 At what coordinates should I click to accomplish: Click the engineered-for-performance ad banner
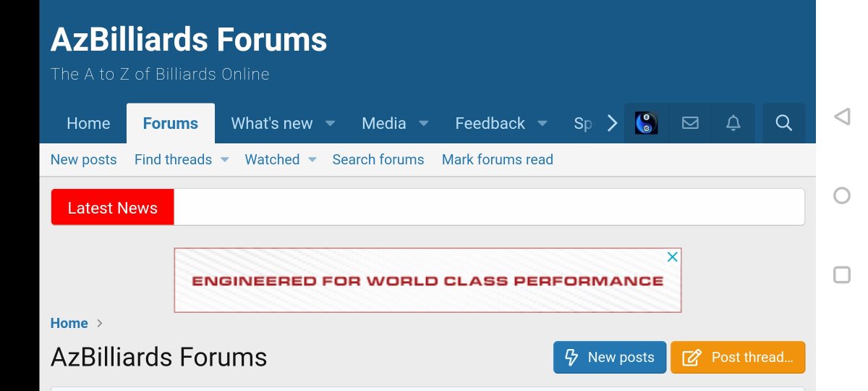coord(427,281)
